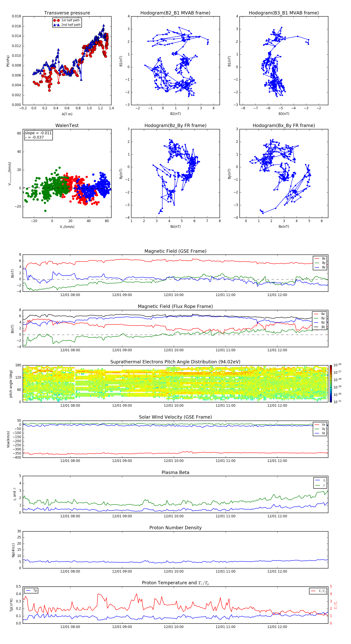Click the 'Pt(nPa)' y-axis label
Screen dimensions: 351x644
point(8,61)
